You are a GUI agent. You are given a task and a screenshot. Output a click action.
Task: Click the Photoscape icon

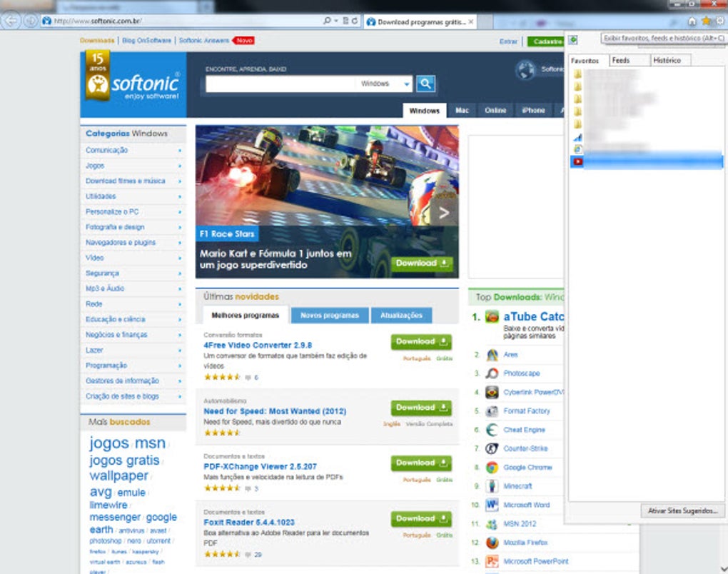click(x=492, y=373)
